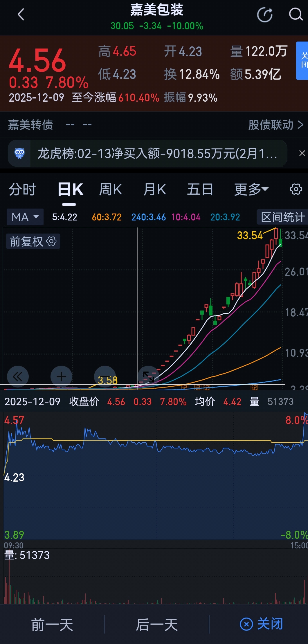Tap the back arrow icon

pos(21,15)
